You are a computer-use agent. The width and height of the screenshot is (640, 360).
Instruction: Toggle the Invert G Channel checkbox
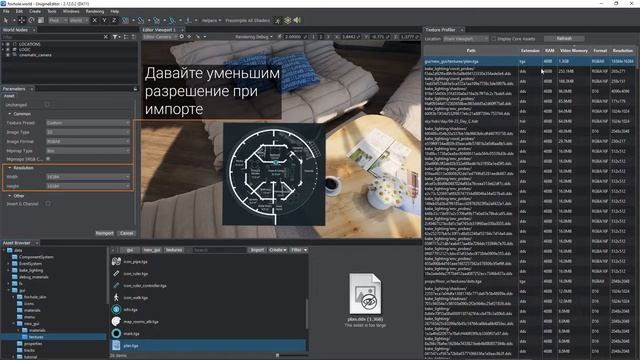[x=48, y=204]
